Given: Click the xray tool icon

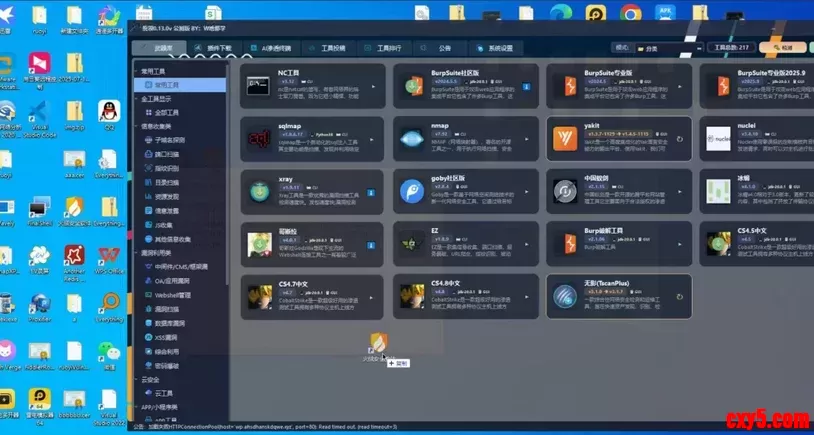Looking at the screenshot, I should pos(259,190).
